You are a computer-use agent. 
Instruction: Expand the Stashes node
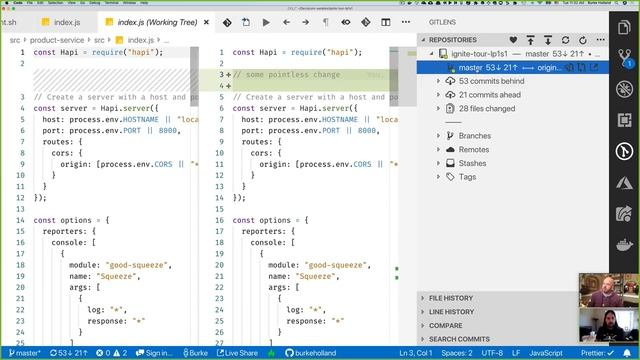pos(439,163)
